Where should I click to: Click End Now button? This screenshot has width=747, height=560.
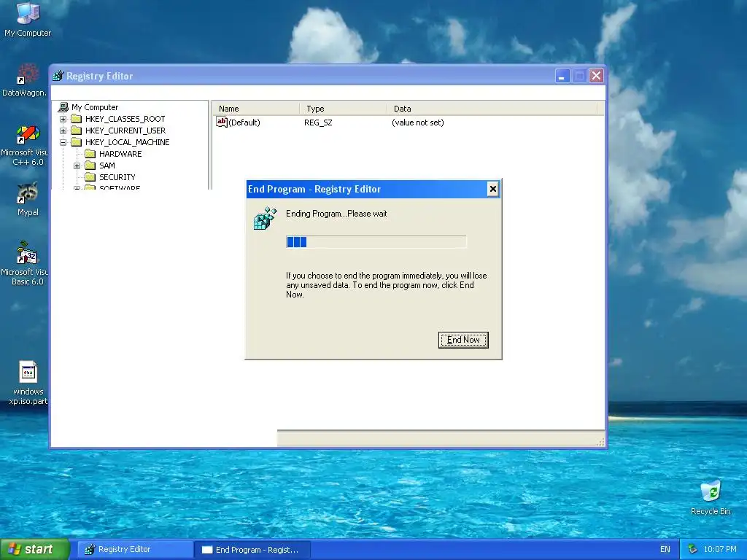pyautogui.click(x=463, y=340)
